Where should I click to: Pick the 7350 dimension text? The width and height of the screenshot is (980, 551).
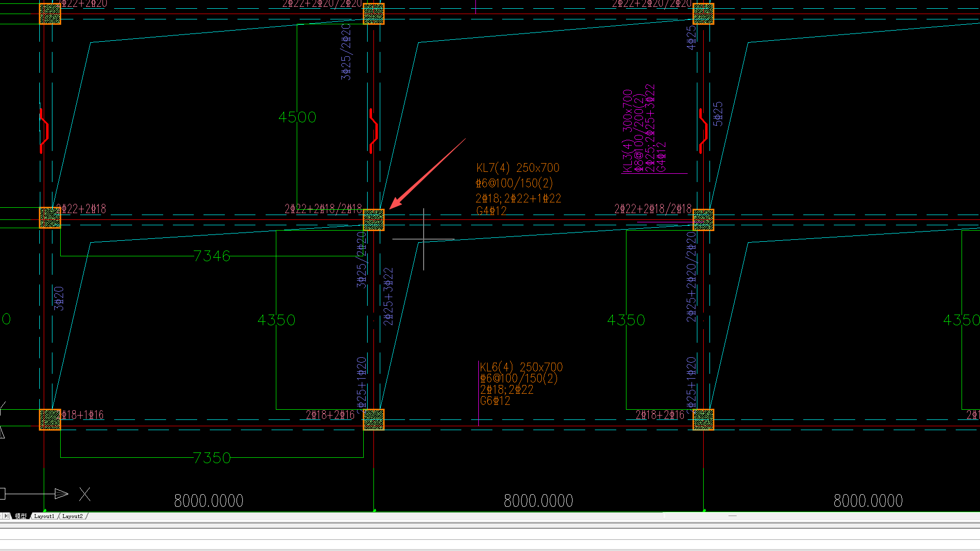212,458
